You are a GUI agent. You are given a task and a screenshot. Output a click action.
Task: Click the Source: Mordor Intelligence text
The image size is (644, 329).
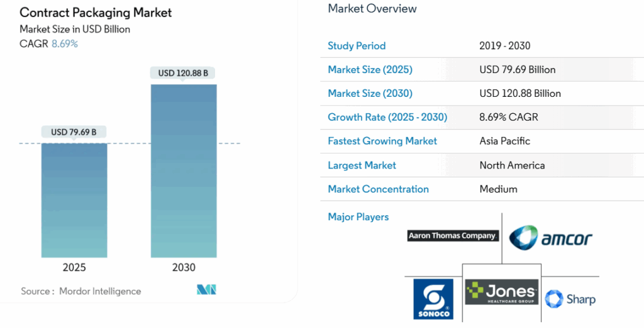click(x=81, y=291)
